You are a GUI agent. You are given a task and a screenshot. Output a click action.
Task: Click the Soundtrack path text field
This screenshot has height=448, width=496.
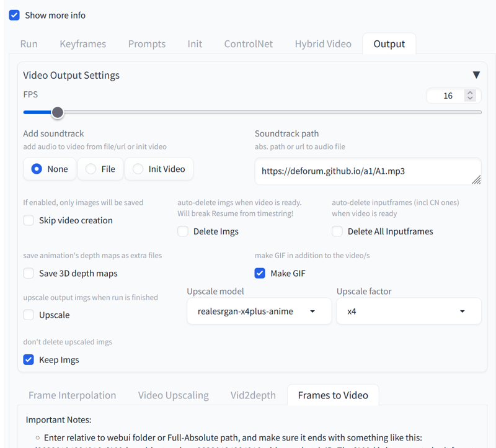[x=368, y=171]
